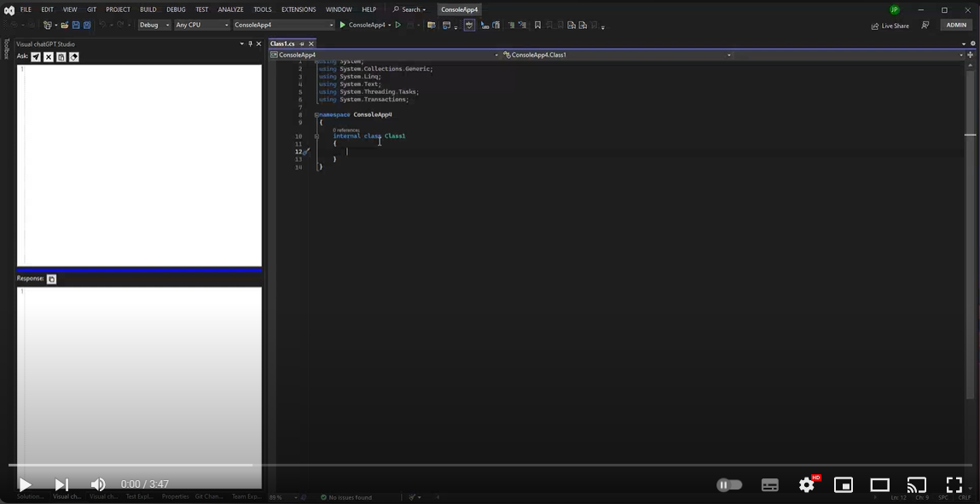Viewport: 980px width, 504px height.
Task: Click the send icon in Ask toolbar
Action: 36,57
